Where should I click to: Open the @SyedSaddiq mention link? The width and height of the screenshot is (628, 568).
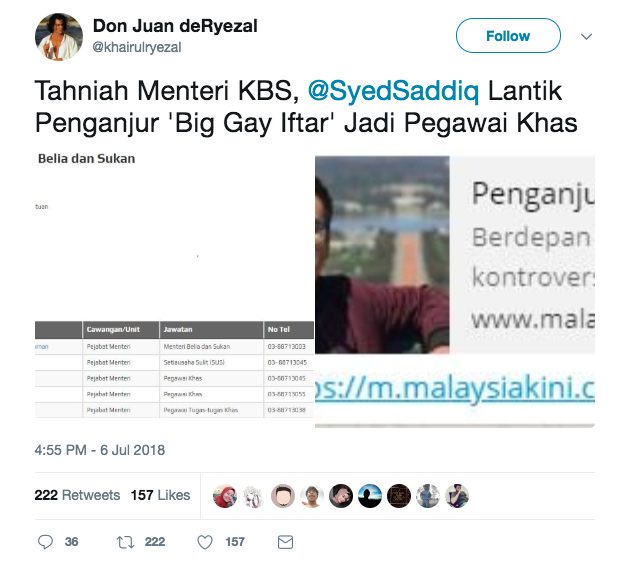(x=393, y=91)
